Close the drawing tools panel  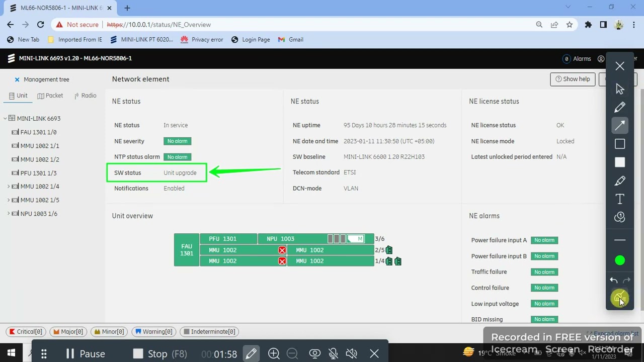[x=620, y=66]
